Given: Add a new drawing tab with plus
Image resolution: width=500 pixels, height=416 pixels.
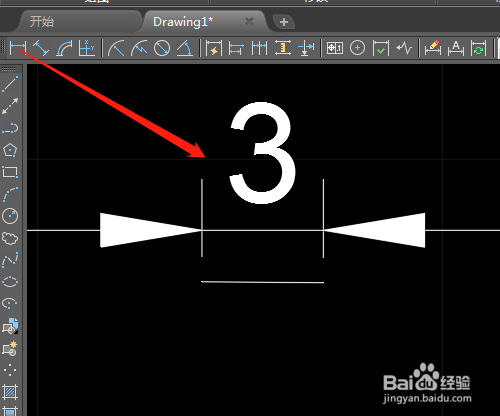Looking at the screenshot, I should click(284, 22).
